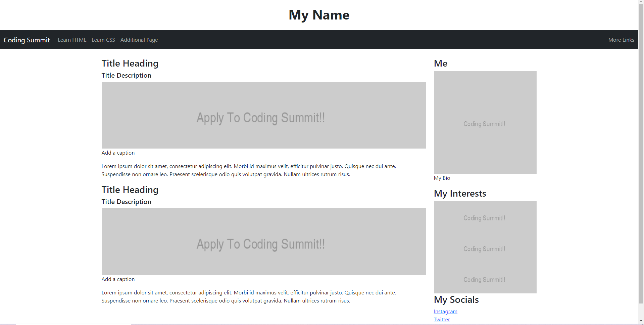Click the first Apply To Coding Summit banner image
This screenshot has width=644, height=325.
[x=264, y=115]
